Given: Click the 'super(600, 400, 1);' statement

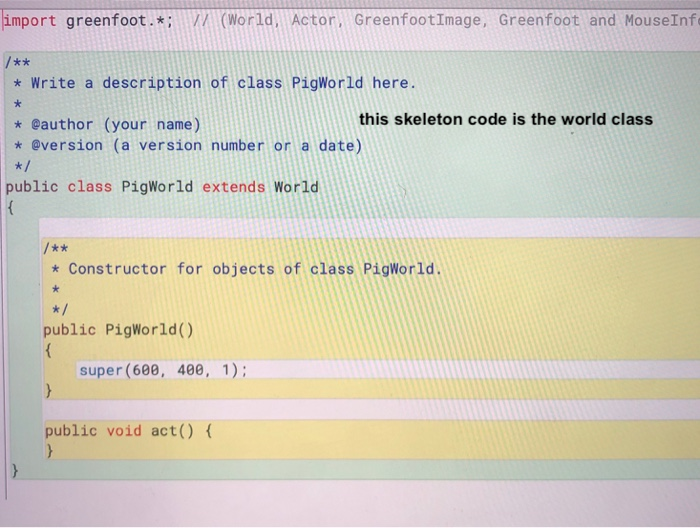Looking at the screenshot, I should tap(163, 370).
